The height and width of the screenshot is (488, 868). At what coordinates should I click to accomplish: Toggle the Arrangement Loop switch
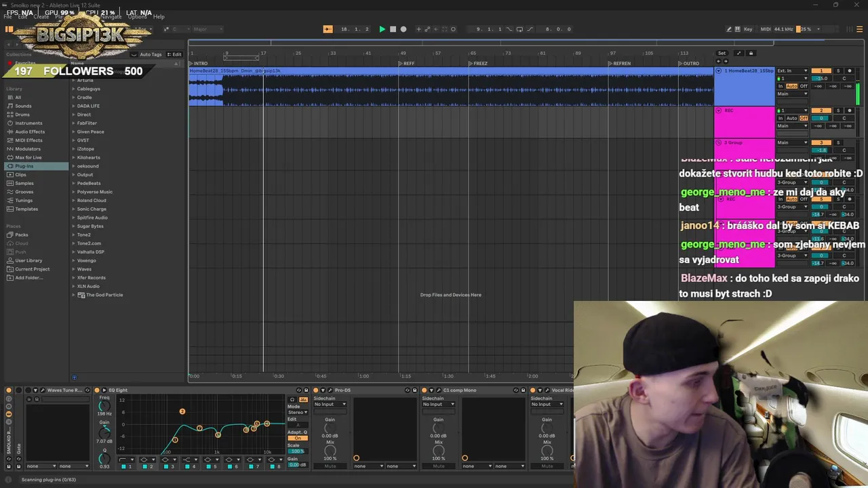pyautogui.click(x=519, y=29)
